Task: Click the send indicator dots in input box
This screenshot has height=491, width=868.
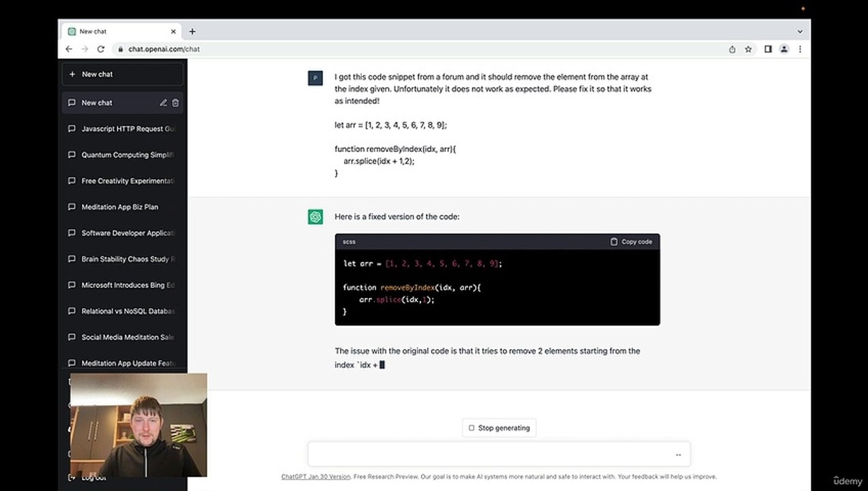Action: point(678,455)
